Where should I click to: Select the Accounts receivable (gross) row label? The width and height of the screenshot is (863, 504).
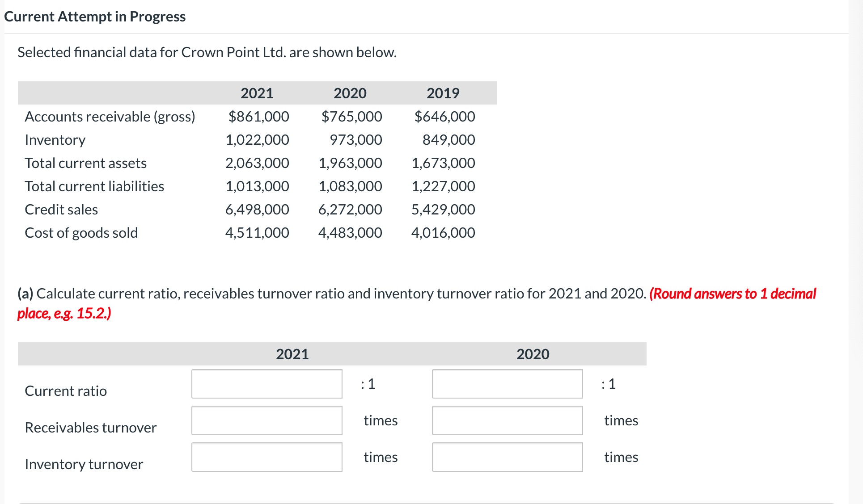click(110, 116)
